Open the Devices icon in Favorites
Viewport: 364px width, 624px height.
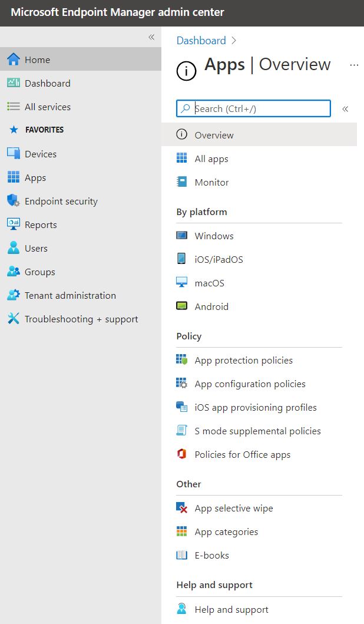(x=14, y=154)
